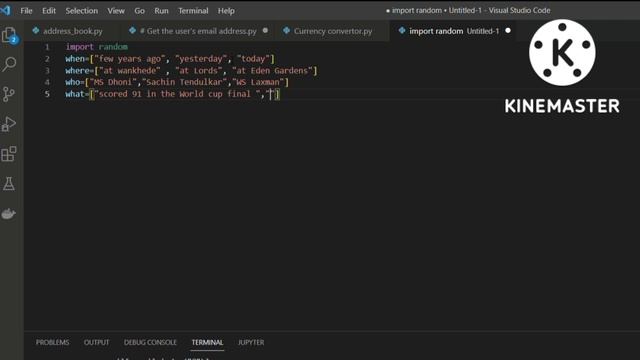Click the variable name who on line 4
Screen dimensions: 640x360
72,82
